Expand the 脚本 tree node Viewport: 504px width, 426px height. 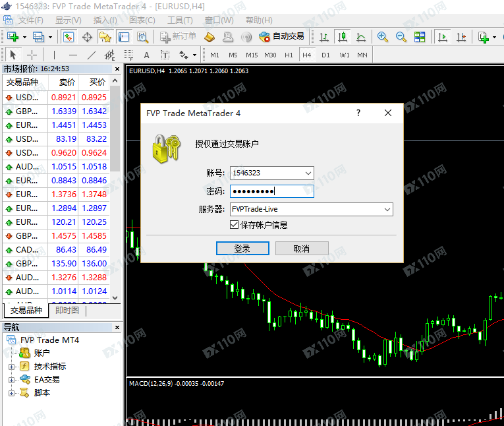coord(11,393)
